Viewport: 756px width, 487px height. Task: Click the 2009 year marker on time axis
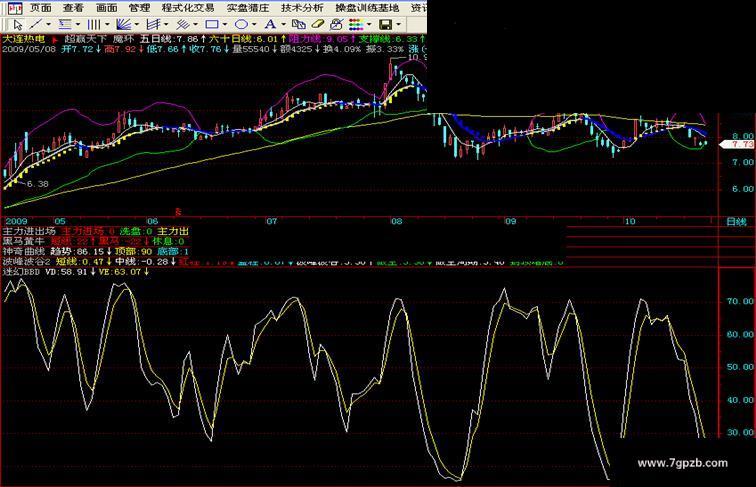coord(16,221)
